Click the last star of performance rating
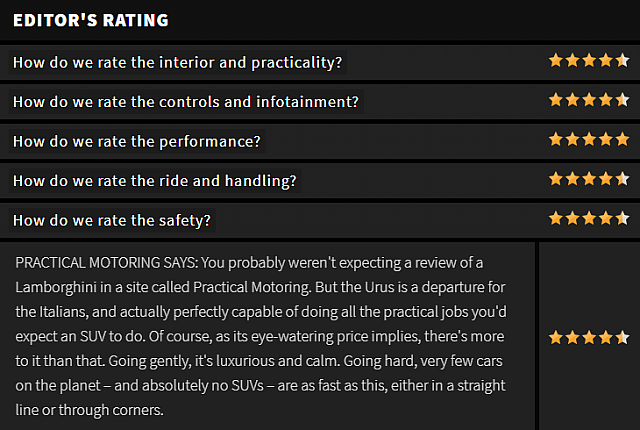Viewport: 640px width, 430px height. (x=622, y=139)
